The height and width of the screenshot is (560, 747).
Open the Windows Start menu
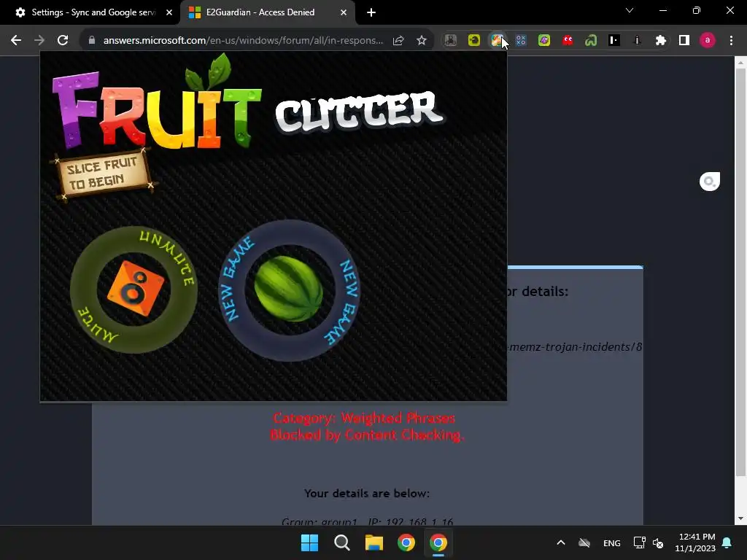coord(309,542)
